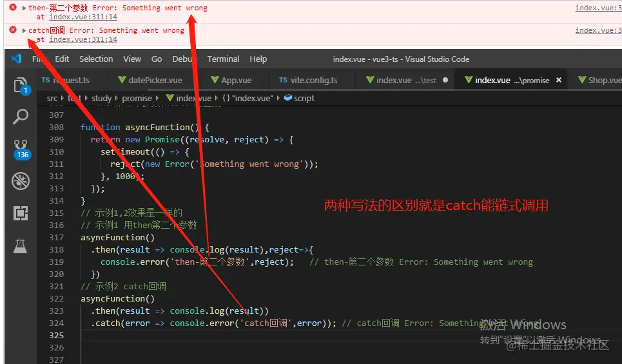Viewport: 622px width, 364px height.
Task: Open the Extensions view in activity bar
Action: tap(21, 213)
